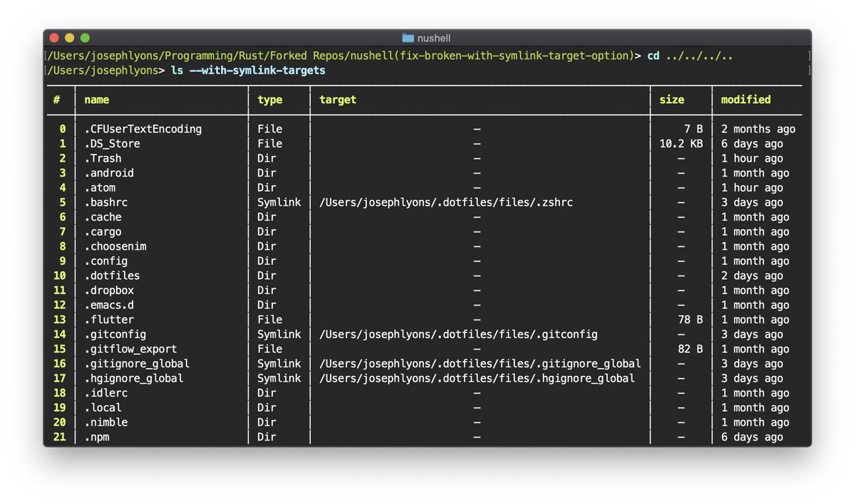Click the 'ls --with-symlink-targets' command text
The image size is (855, 504).
click(x=249, y=70)
